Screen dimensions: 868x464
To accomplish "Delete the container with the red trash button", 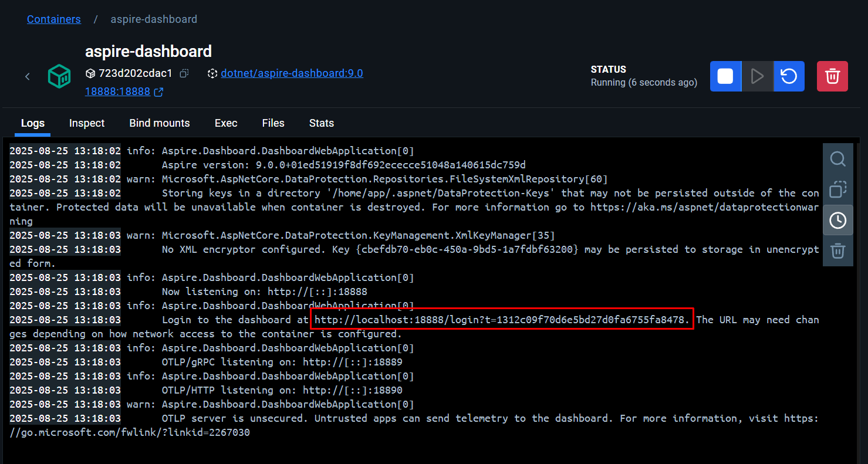I will [x=832, y=76].
